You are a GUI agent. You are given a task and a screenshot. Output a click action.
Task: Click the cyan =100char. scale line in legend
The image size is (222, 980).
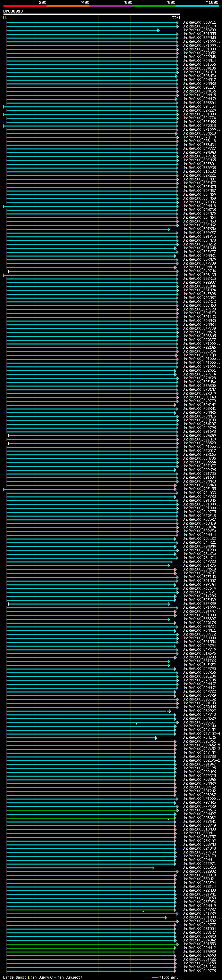(155, 977)
